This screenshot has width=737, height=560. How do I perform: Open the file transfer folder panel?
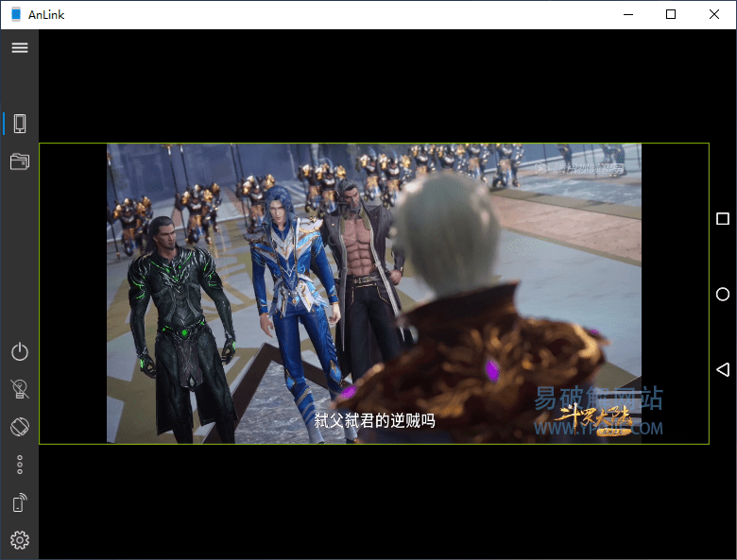point(19,161)
